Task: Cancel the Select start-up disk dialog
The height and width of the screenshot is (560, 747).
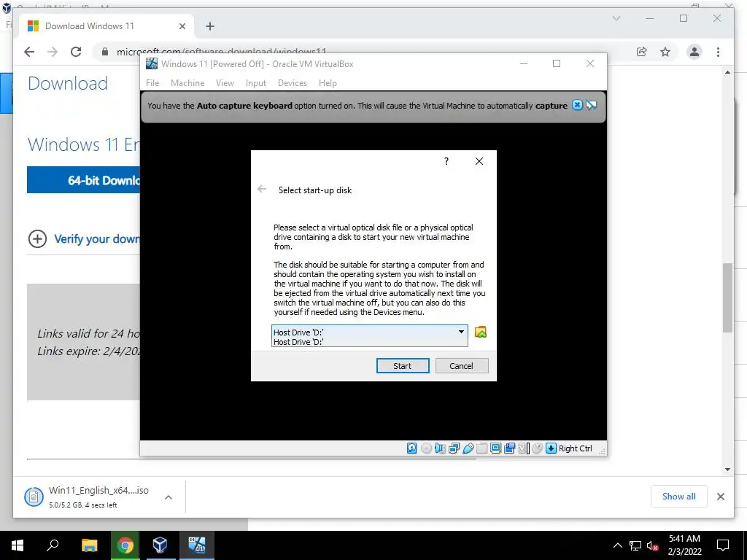Action: point(461,366)
